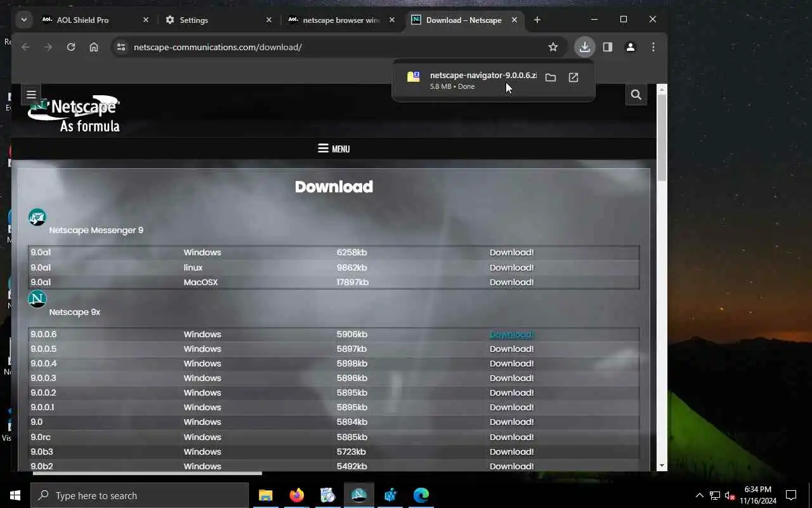Download Messenger 9.0a1 for MacOSX
Screen dimensions: 812x508
[x=511, y=282]
